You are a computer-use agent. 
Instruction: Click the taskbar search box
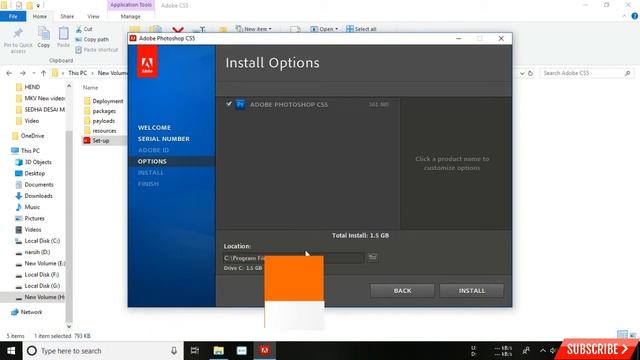[x=103, y=351]
